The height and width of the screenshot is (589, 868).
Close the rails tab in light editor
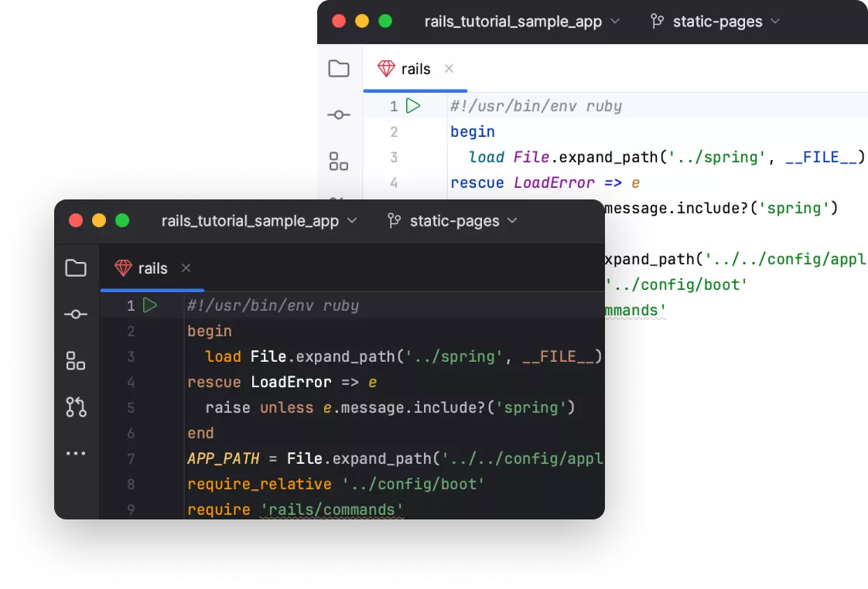tap(449, 69)
